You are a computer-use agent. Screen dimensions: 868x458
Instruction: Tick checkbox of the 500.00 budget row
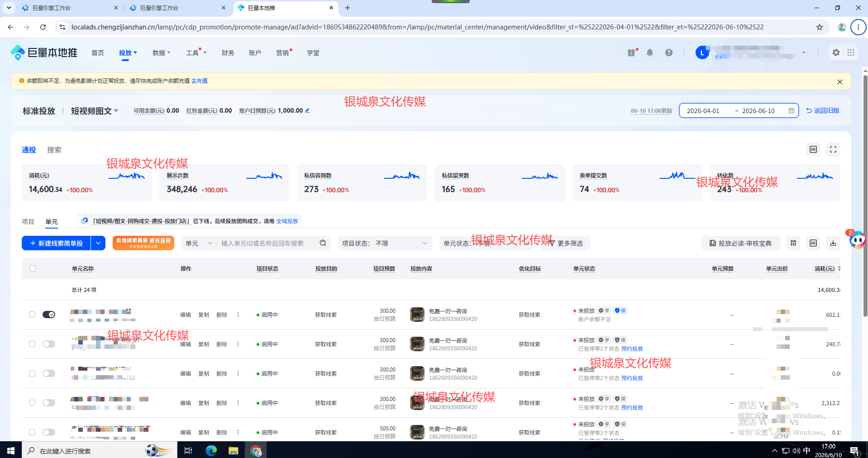click(32, 432)
